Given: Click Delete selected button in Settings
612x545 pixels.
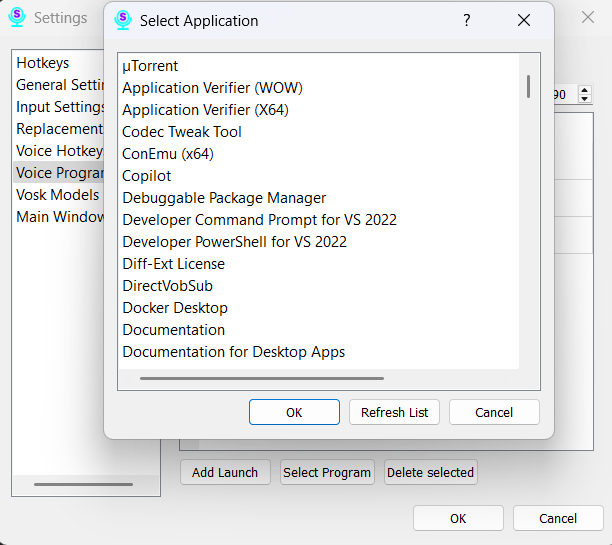Looking at the screenshot, I should (x=431, y=472).
